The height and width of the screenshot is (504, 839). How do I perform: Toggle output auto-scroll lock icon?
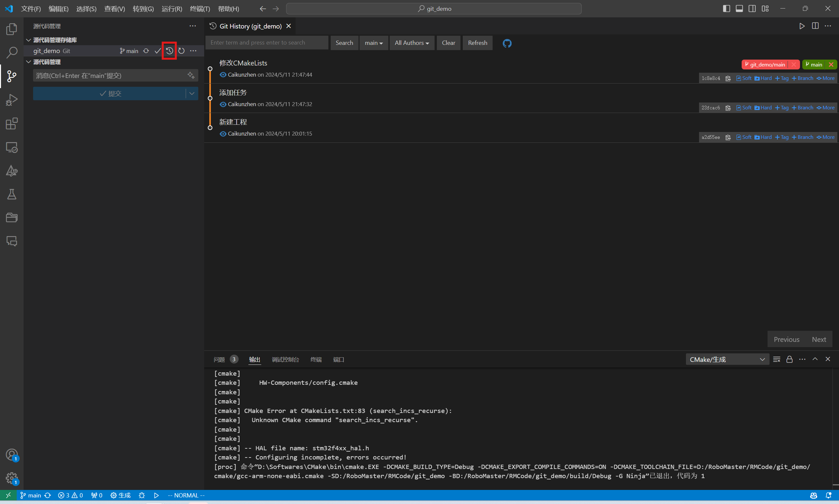point(790,359)
